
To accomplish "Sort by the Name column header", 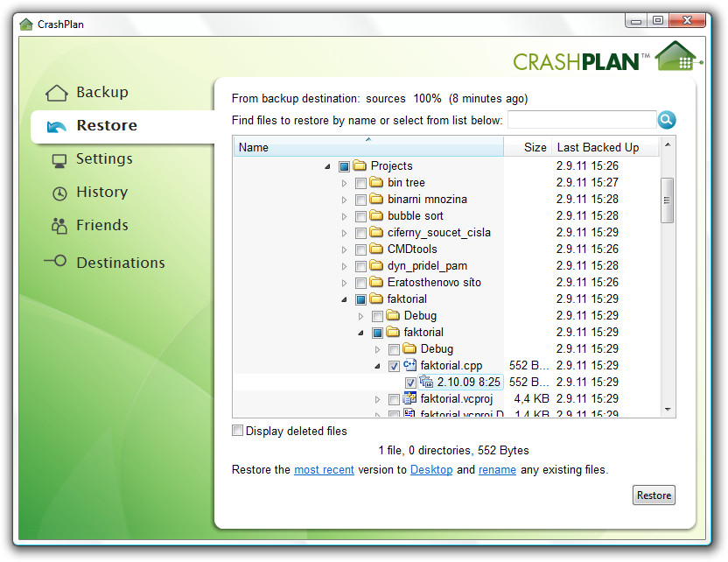I will [368, 147].
